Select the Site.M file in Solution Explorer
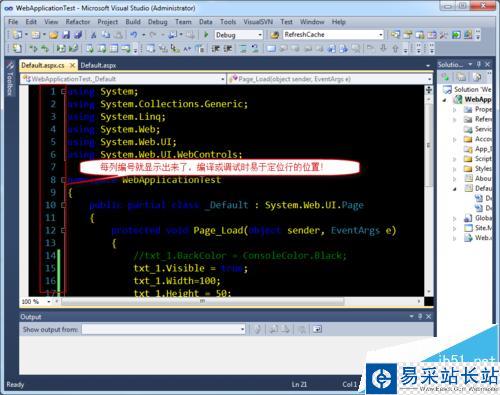The height and width of the screenshot is (395, 500). (479, 228)
